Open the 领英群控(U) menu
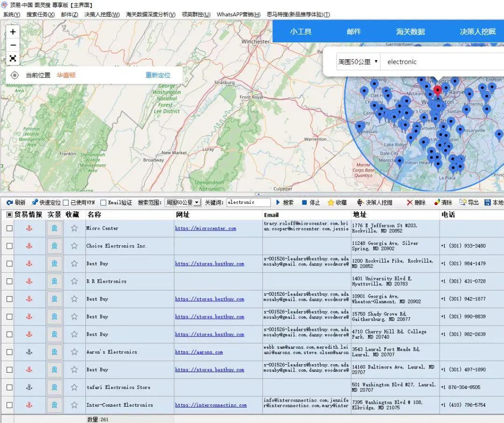Image resolution: width=504 pixels, height=423 pixels. click(x=196, y=14)
